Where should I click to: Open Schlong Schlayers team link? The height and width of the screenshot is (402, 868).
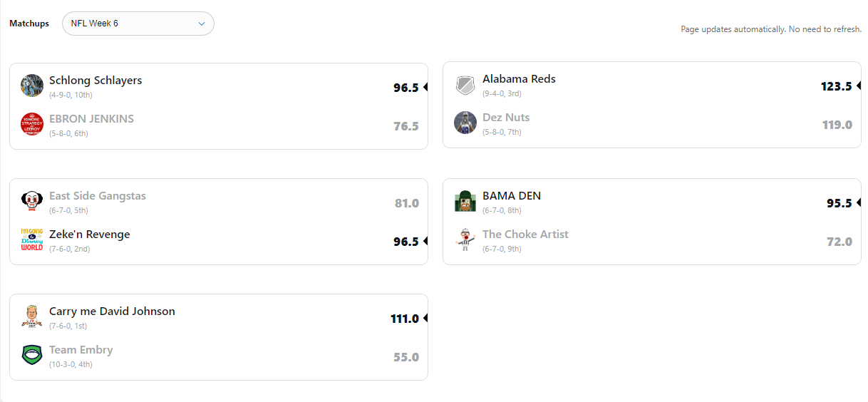(x=95, y=81)
